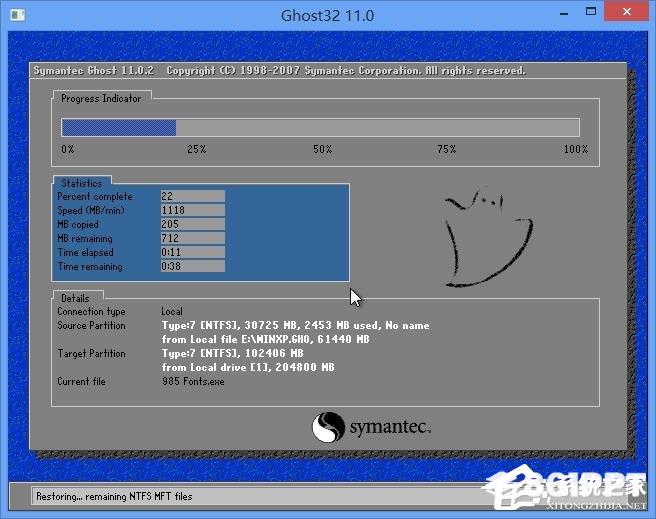This screenshot has height=519, width=656.
Task: Click the Statistics panel heading
Action: click(82, 183)
